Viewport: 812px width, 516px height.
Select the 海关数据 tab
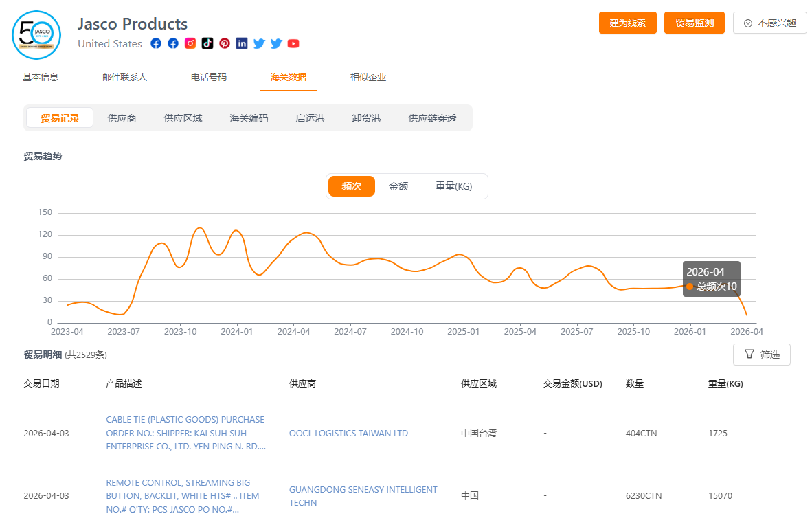[x=289, y=77]
